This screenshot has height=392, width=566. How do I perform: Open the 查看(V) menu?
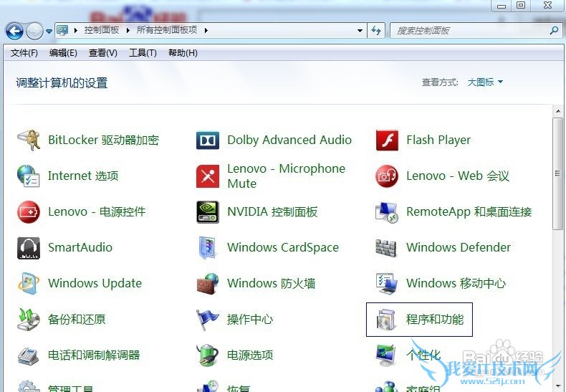103,53
